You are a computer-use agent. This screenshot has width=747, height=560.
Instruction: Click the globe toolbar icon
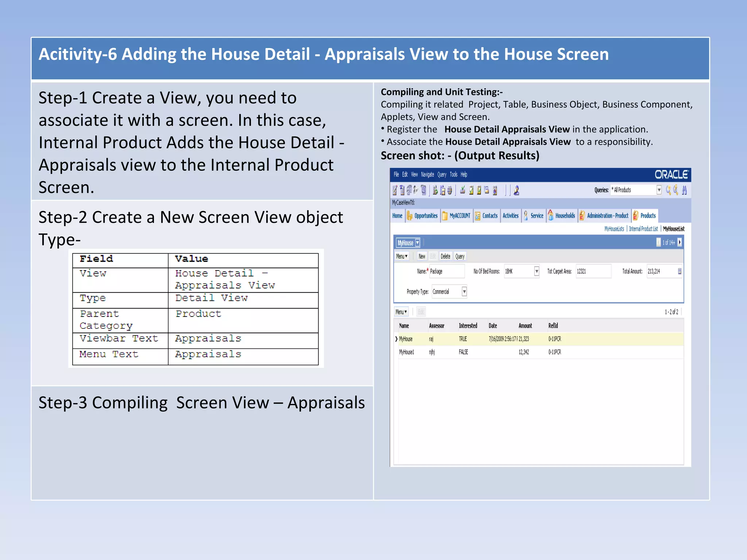[x=450, y=190]
